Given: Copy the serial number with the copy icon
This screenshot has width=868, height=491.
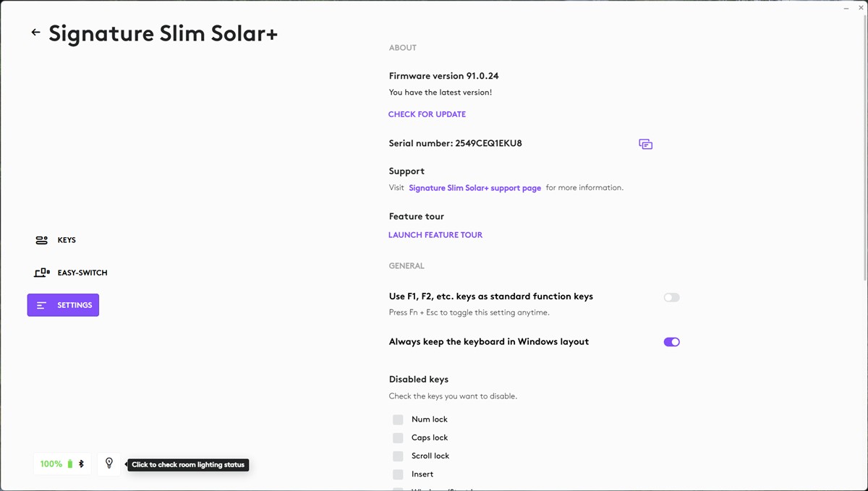Looking at the screenshot, I should click(x=645, y=145).
